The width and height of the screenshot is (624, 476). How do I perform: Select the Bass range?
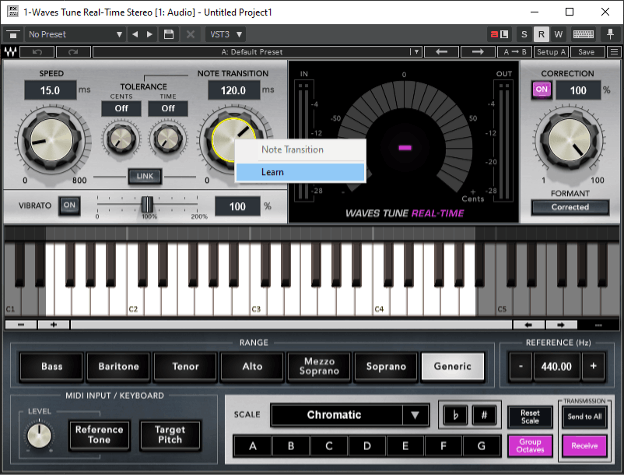click(x=52, y=367)
